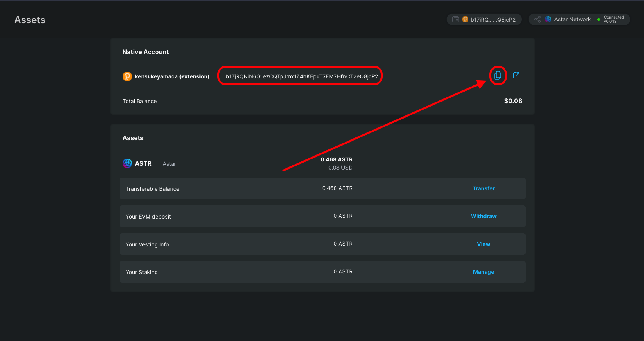Click the network share icon in header
This screenshot has width=644, height=341.
538,19
